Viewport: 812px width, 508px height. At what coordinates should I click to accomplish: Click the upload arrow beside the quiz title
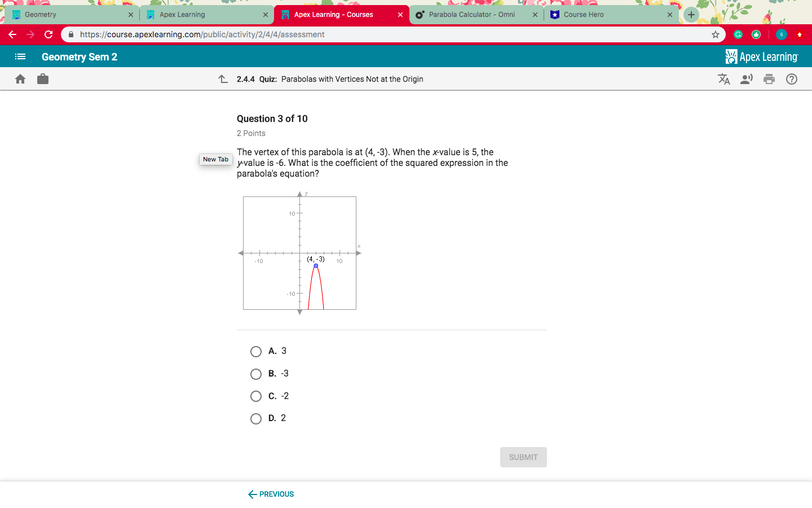coord(223,79)
